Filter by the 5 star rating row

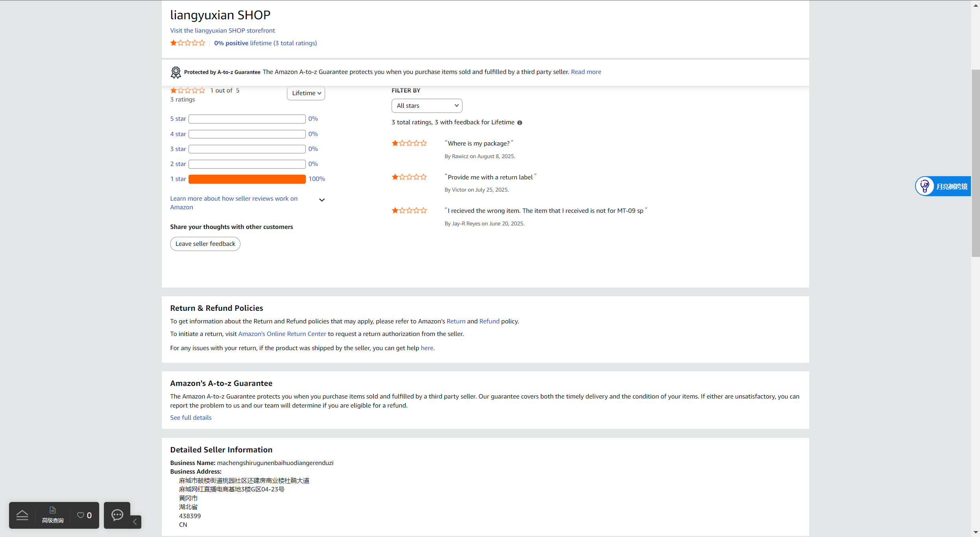coord(178,119)
